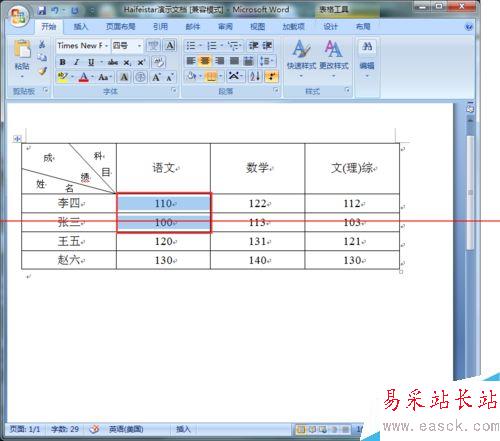
Task: Toggle superscript formatting
Action: point(141,62)
